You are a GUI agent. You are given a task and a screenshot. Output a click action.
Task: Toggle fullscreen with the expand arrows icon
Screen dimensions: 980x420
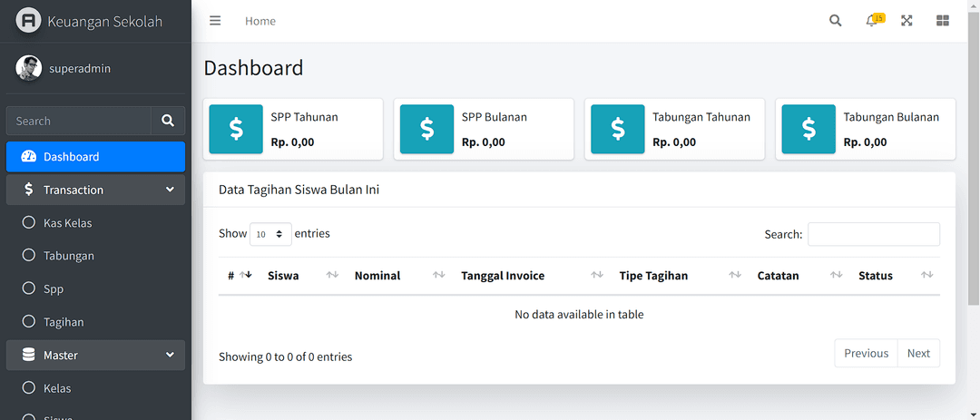906,21
